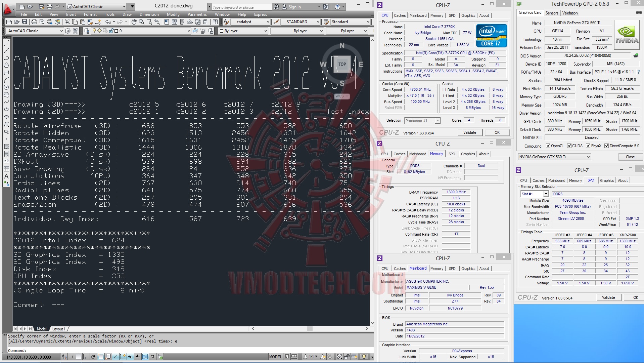Viewport: 644px width, 363px height.
Task: Open Workspace Settings gear icon
Action: pos(68,31)
